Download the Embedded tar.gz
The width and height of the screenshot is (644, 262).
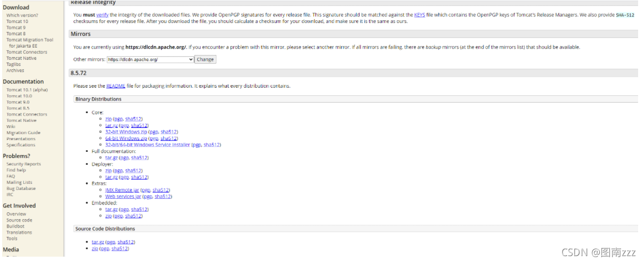pos(112,210)
